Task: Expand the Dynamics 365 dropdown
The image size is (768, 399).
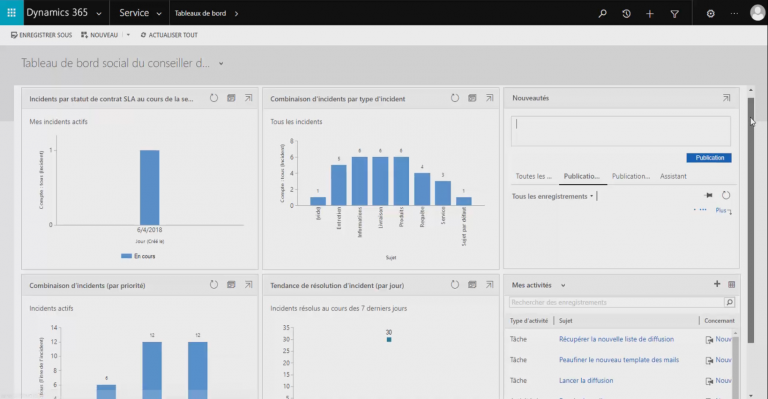Action: click(x=99, y=14)
